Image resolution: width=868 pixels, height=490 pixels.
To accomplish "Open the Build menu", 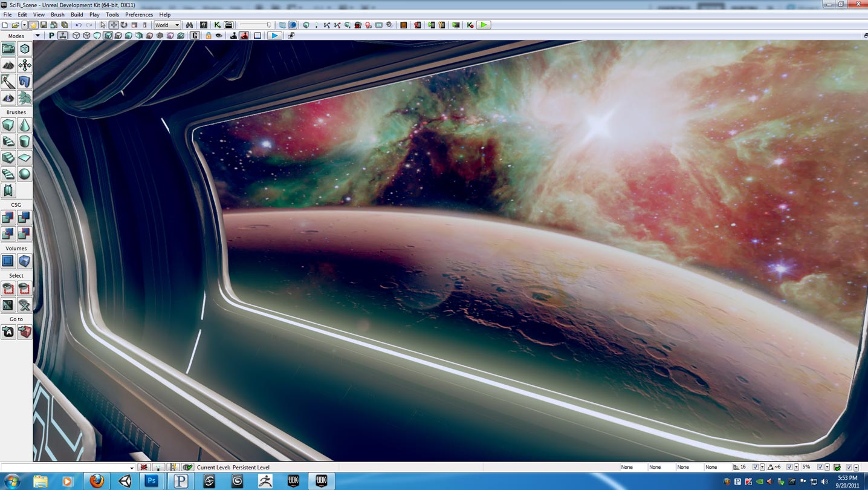I will pos(77,15).
